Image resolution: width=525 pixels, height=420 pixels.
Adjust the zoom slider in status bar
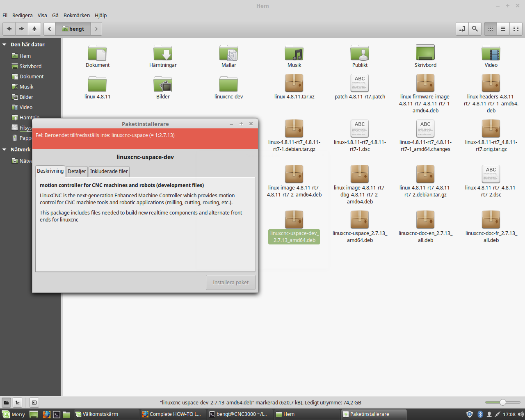[x=502, y=402]
